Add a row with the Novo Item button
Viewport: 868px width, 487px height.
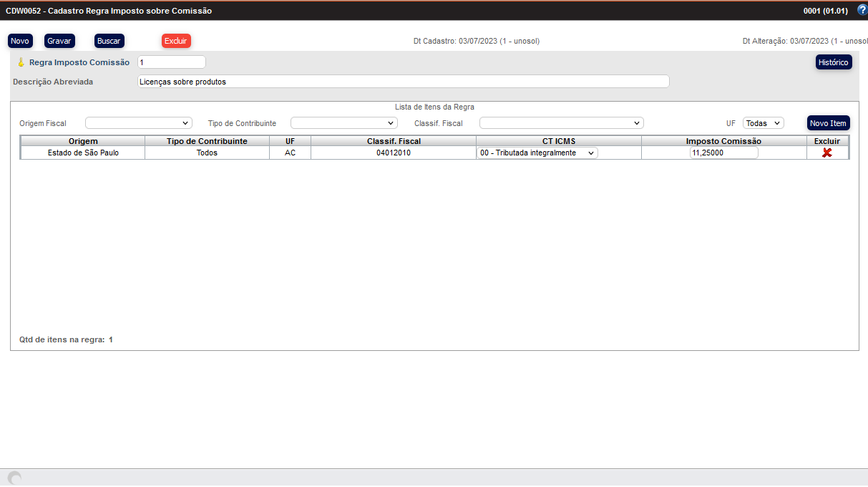click(x=828, y=122)
